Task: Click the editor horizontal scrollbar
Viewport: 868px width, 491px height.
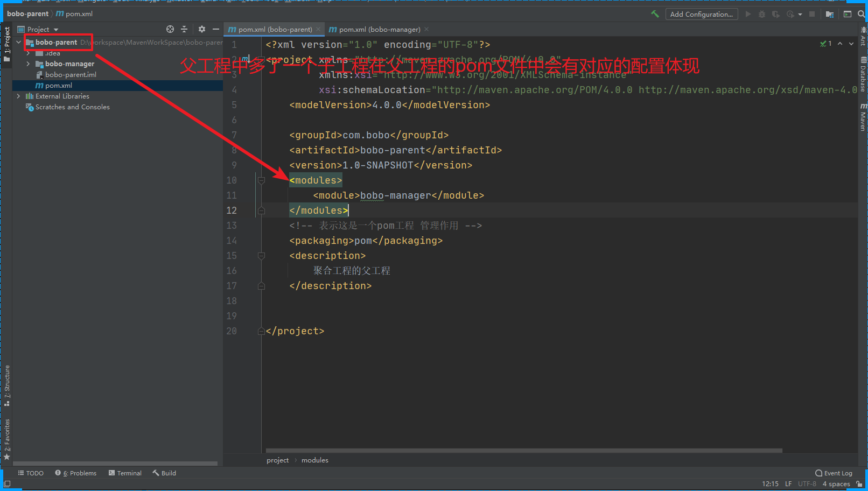Action: tap(524, 451)
